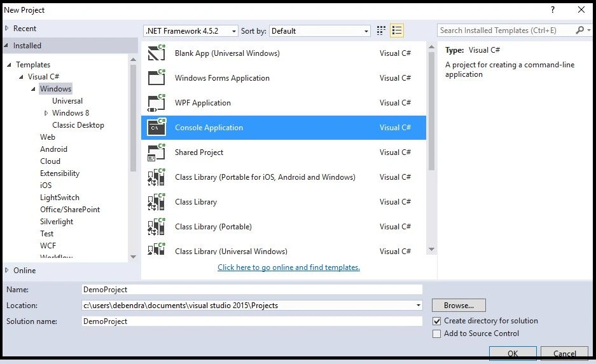The width and height of the screenshot is (596, 364).
Task: Switch to small icons grid view
Action: pyautogui.click(x=381, y=30)
